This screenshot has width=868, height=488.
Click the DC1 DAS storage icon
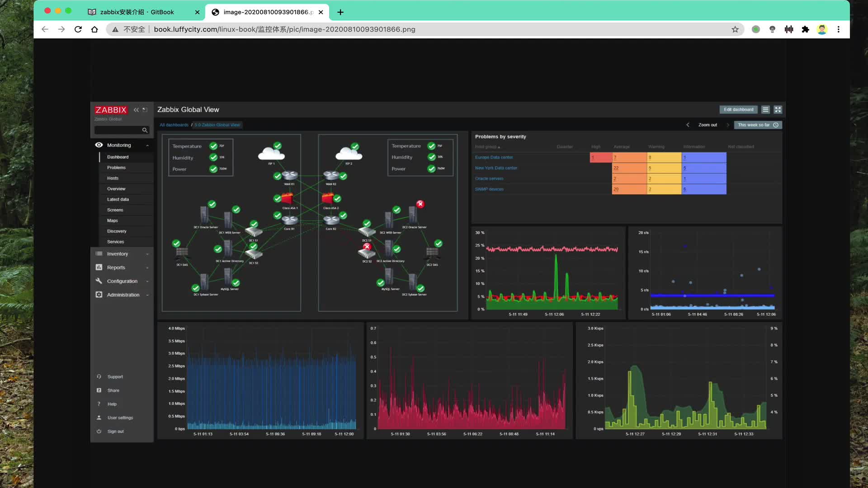coord(182,253)
